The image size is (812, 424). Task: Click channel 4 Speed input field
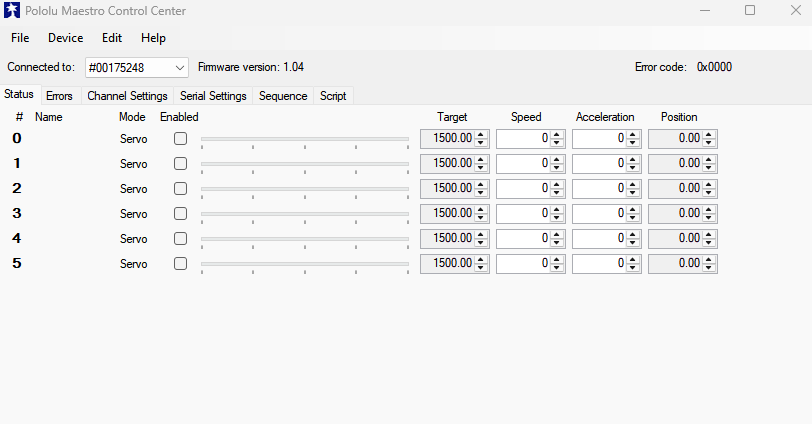coord(524,238)
